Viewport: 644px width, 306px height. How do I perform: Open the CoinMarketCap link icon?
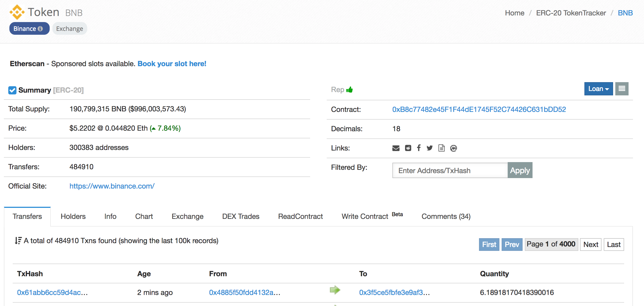(454, 148)
